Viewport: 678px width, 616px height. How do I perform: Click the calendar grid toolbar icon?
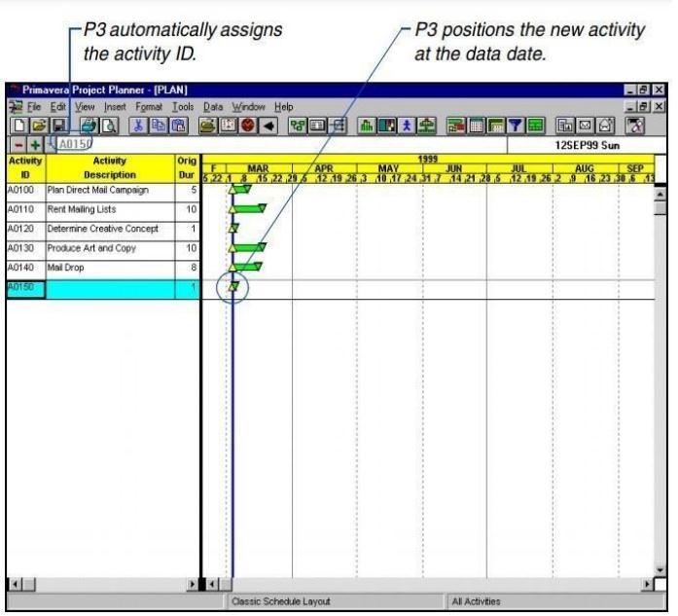point(476,126)
